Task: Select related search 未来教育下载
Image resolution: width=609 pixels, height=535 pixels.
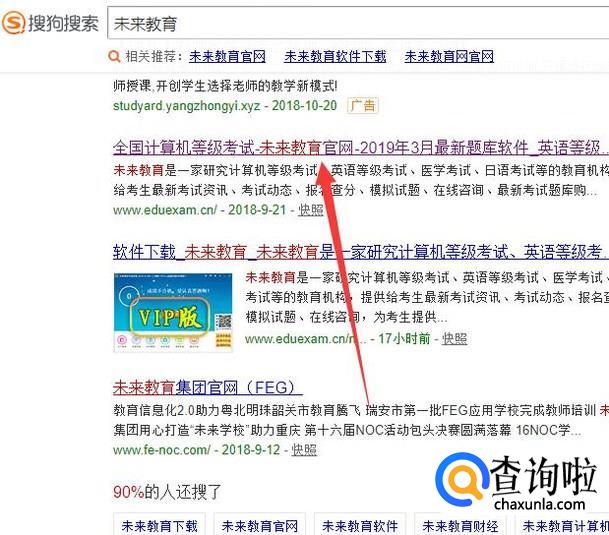Action: coord(159,526)
